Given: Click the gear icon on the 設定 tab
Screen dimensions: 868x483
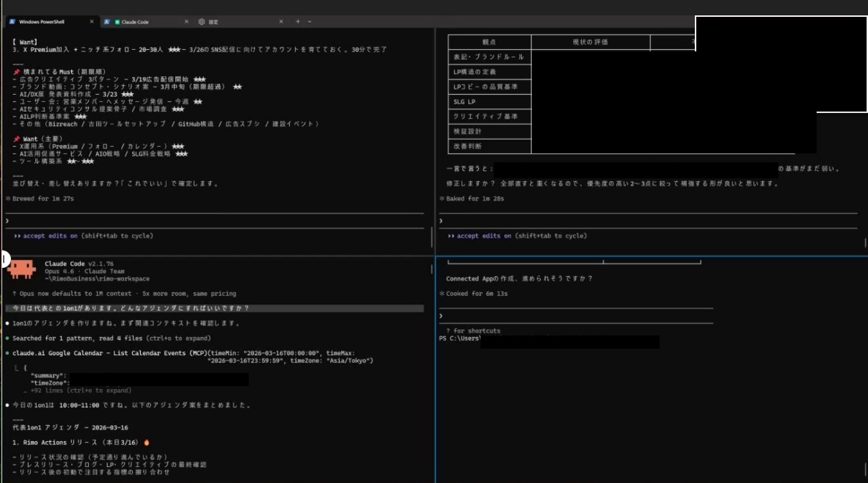Looking at the screenshot, I should pyautogui.click(x=202, y=22).
